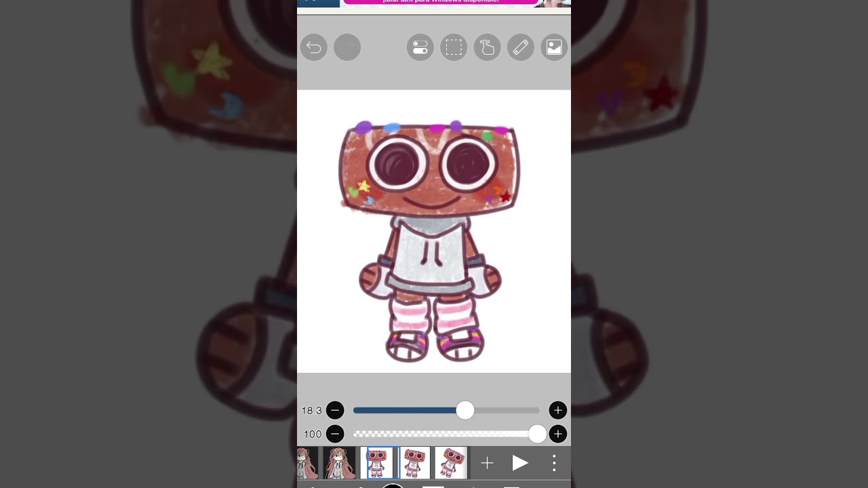868x488 pixels.
Task: Tap the greyed-out redo button
Action: tap(347, 47)
